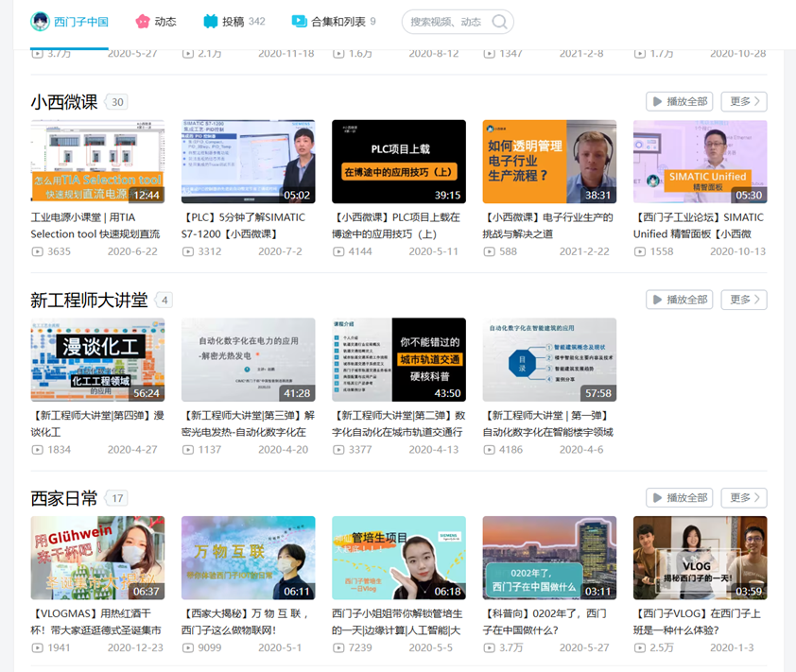
Task: Click play-count icon beside 2.5万
Action: [640, 647]
